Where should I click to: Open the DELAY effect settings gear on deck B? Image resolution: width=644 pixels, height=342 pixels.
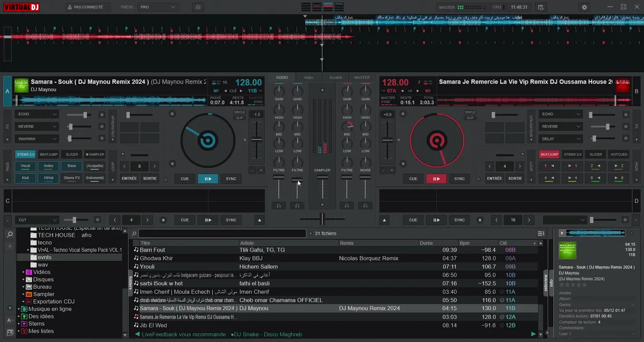[x=626, y=139]
